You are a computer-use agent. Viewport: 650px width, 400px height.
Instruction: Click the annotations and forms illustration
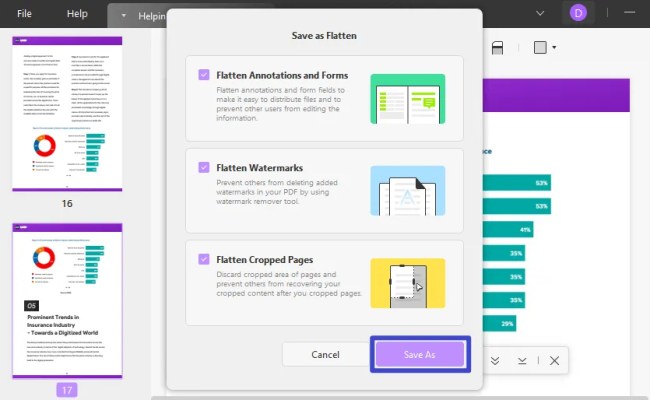click(x=407, y=99)
